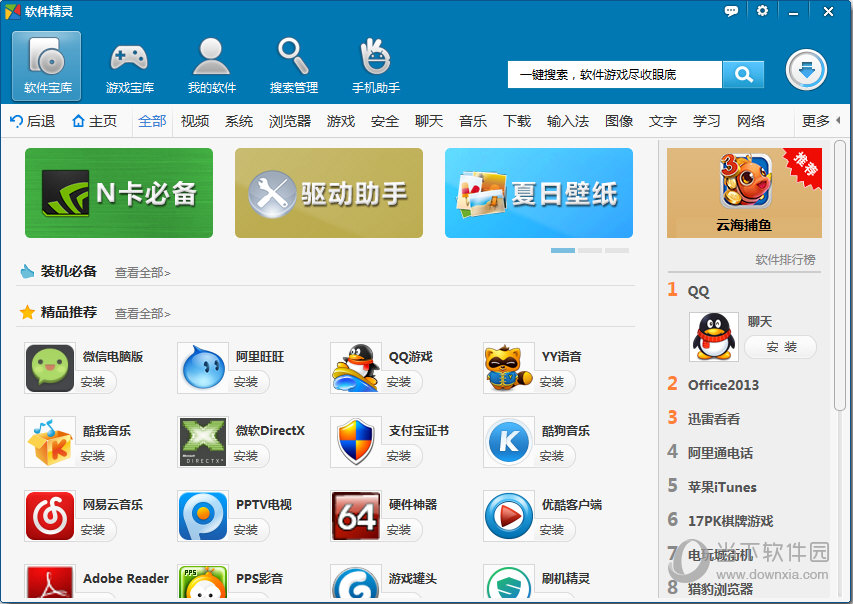
Task: Switch to the 音乐 category tab
Action: 473,121
